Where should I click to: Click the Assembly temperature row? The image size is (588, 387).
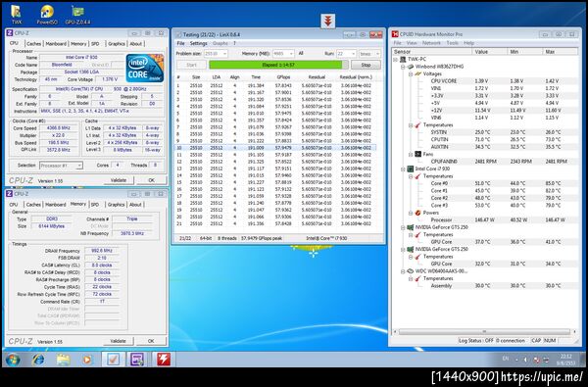(x=484, y=286)
